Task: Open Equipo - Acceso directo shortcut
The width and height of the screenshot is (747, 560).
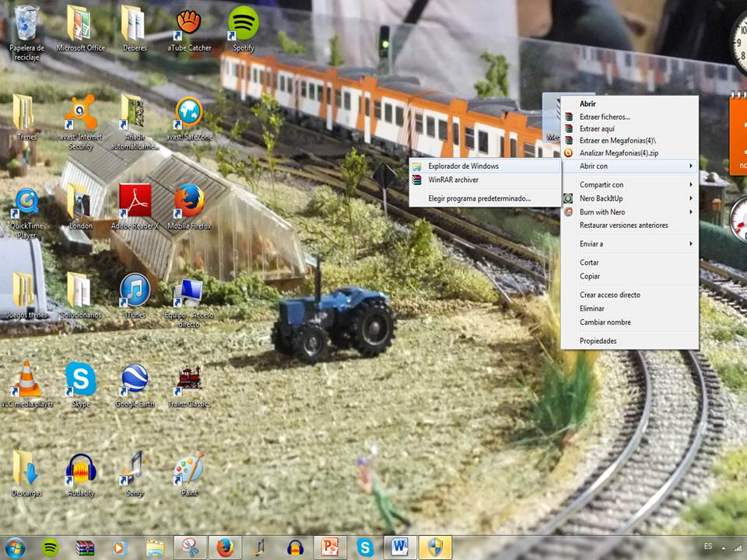Action: 189,303
